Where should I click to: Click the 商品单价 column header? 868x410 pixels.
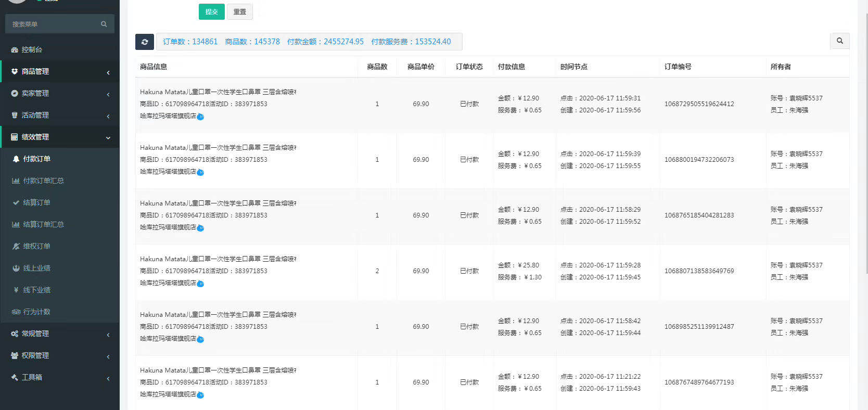coord(421,67)
